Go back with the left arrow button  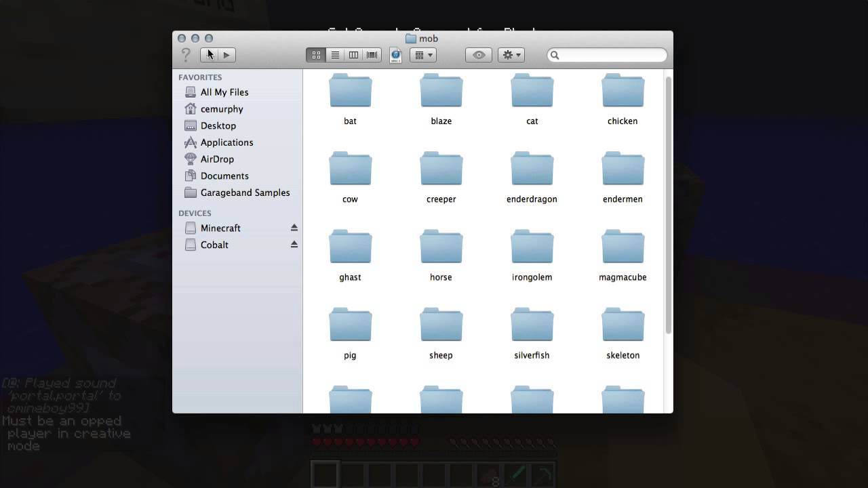coord(209,55)
